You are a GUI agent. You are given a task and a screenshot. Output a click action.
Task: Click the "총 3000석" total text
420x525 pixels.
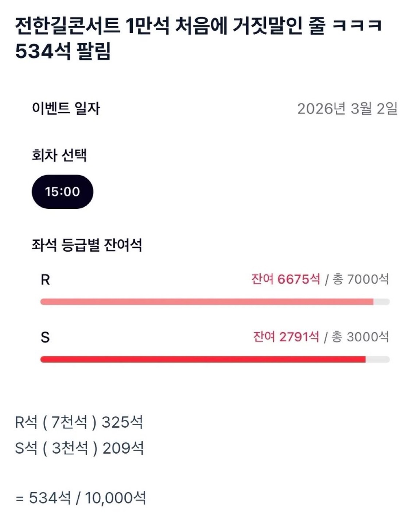pos(360,337)
